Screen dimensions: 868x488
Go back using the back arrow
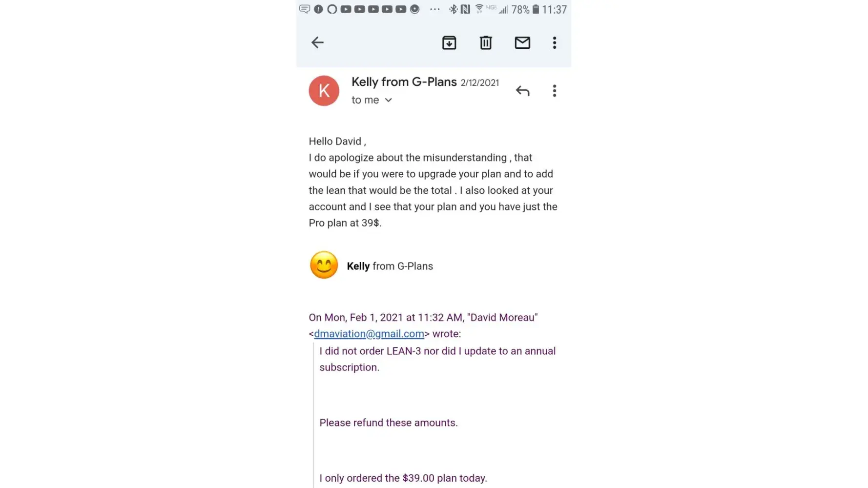tap(317, 42)
